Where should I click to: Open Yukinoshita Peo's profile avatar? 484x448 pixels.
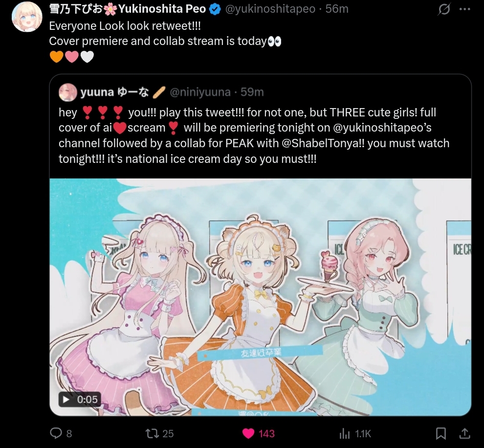pyautogui.click(x=27, y=17)
